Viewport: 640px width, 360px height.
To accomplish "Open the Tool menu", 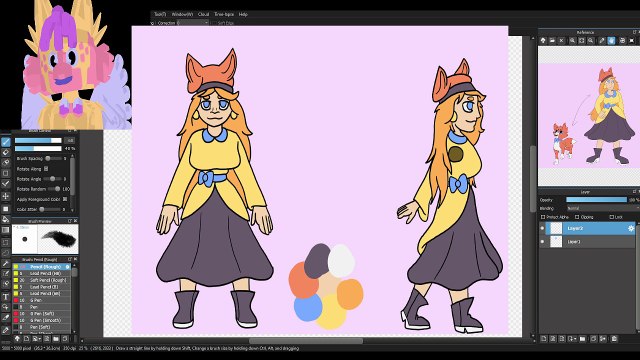I will pos(160,14).
